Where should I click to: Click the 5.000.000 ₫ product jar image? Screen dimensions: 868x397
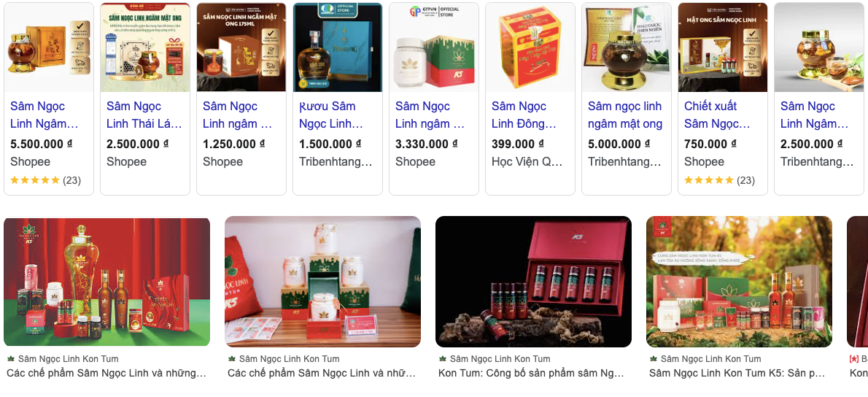pyautogui.click(x=627, y=47)
